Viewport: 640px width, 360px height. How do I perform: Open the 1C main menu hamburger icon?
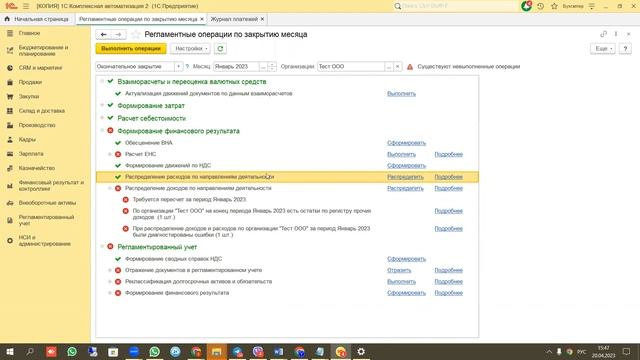[x=26, y=6]
